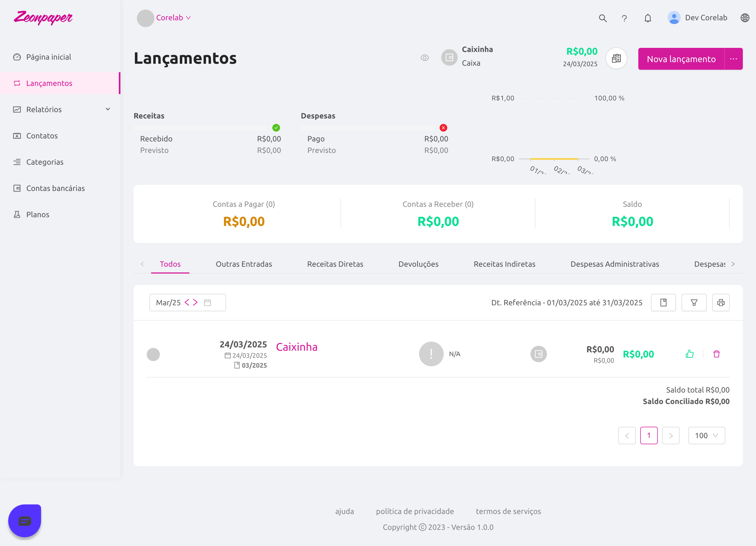Click the yellow chart line segment
756x546 pixels.
[554, 159]
